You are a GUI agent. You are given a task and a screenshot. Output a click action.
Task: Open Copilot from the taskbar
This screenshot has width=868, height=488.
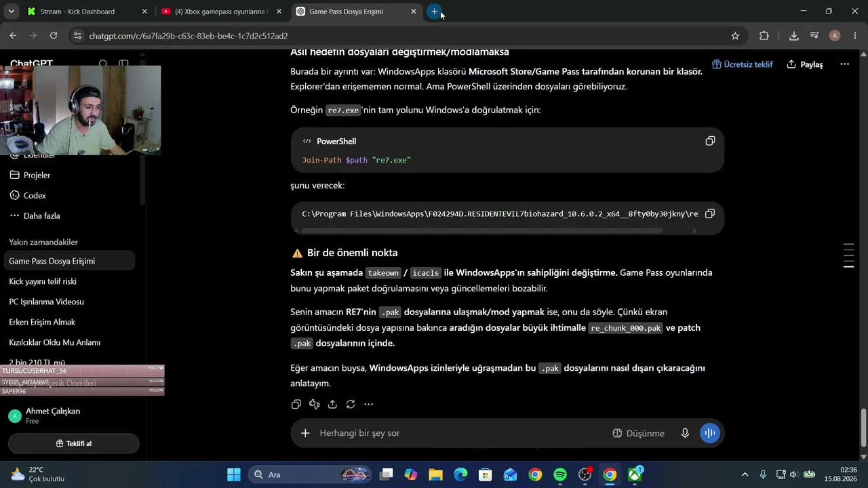pos(410,474)
